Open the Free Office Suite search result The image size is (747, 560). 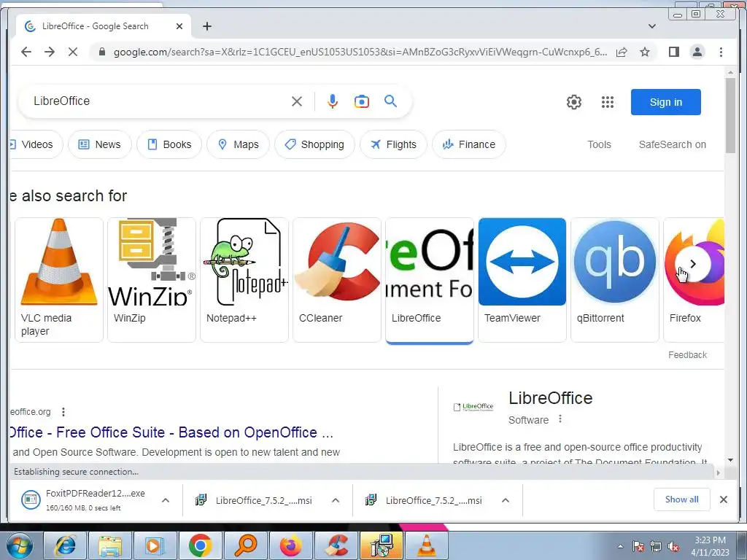click(171, 432)
